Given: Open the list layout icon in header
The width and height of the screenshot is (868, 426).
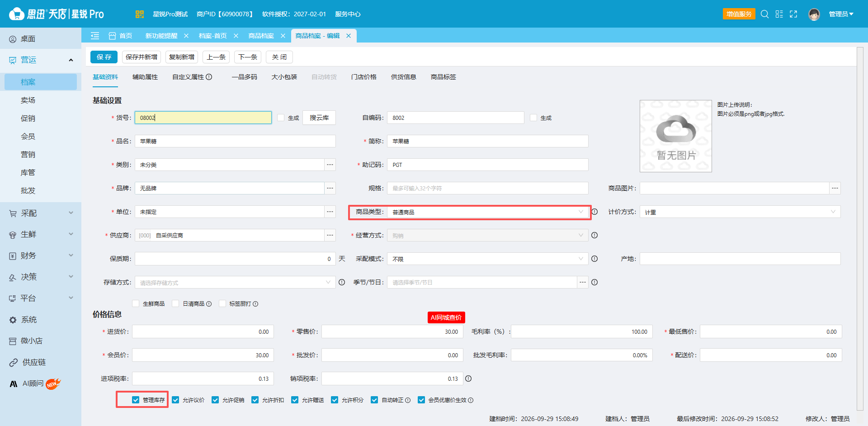Looking at the screenshot, I should point(779,14).
